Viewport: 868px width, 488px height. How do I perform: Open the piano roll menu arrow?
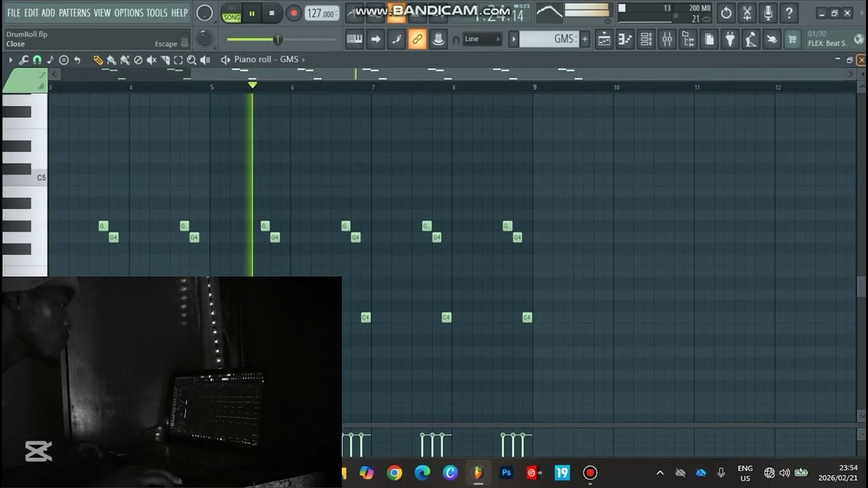[x=10, y=60]
